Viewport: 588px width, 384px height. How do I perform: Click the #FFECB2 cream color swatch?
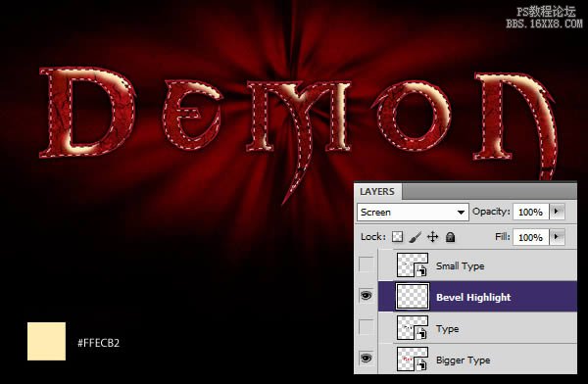click(46, 341)
